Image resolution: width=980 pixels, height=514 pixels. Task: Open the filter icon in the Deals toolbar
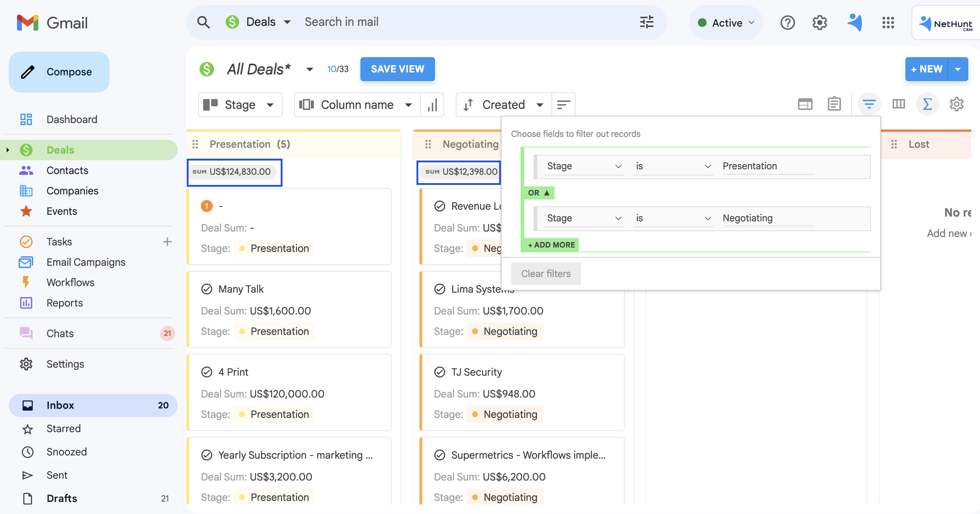click(869, 104)
